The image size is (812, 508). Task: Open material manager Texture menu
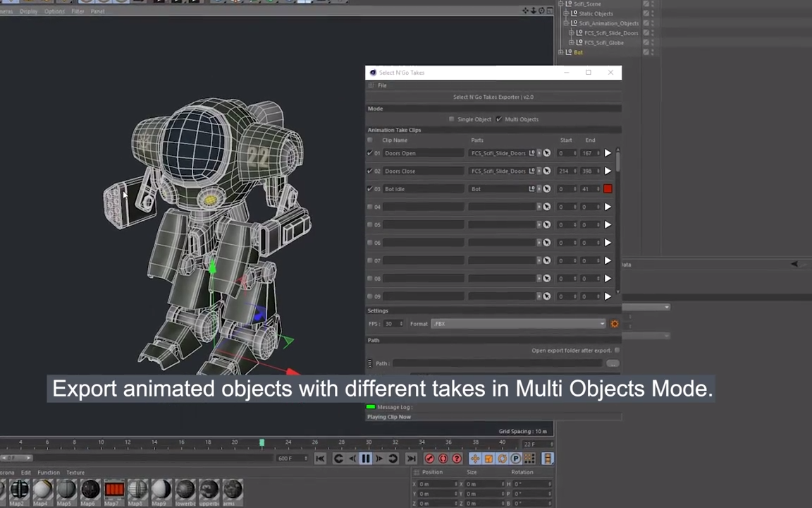[x=75, y=473]
